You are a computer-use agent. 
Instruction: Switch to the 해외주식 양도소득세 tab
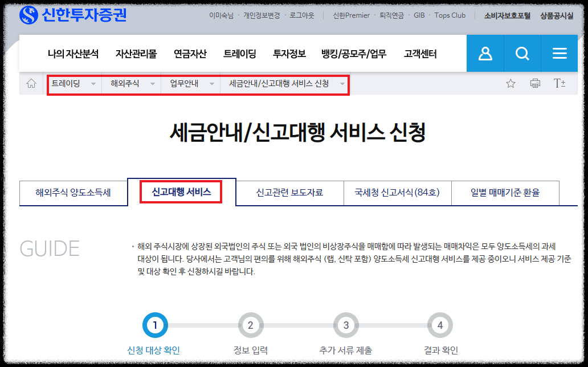pos(73,193)
